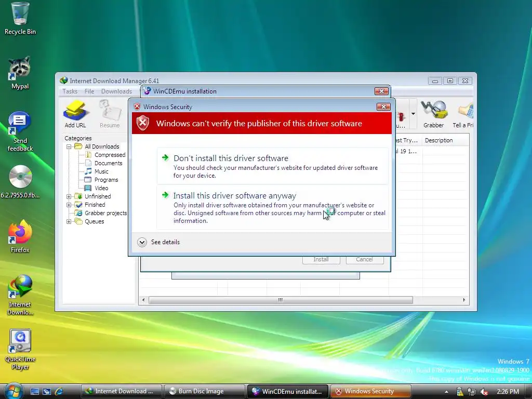Select the Grabber projects category

click(x=105, y=213)
